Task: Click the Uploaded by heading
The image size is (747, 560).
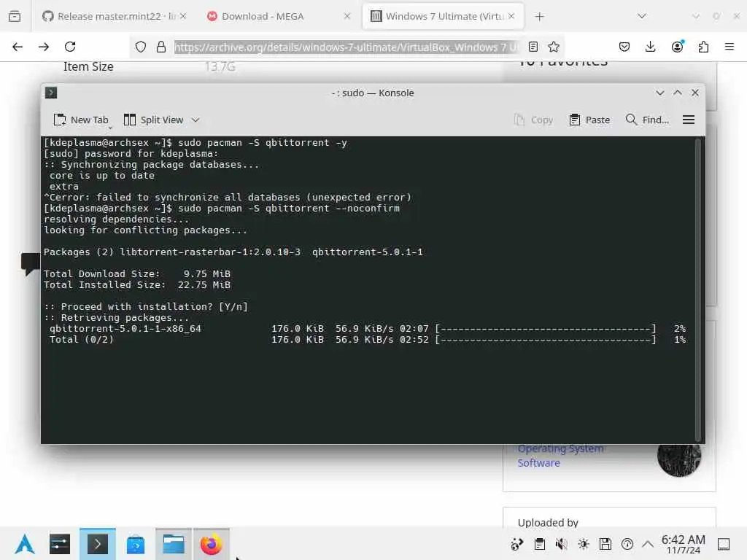Action: [548, 522]
